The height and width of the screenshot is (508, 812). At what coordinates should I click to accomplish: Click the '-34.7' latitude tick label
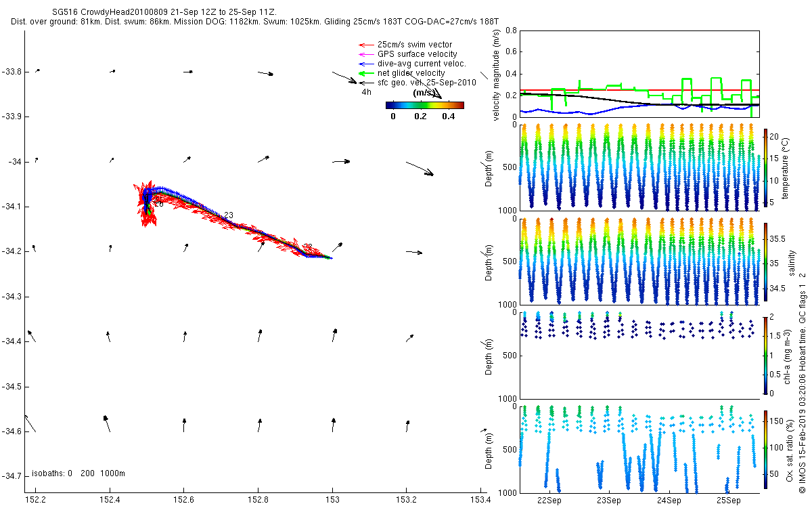click(x=12, y=476)
